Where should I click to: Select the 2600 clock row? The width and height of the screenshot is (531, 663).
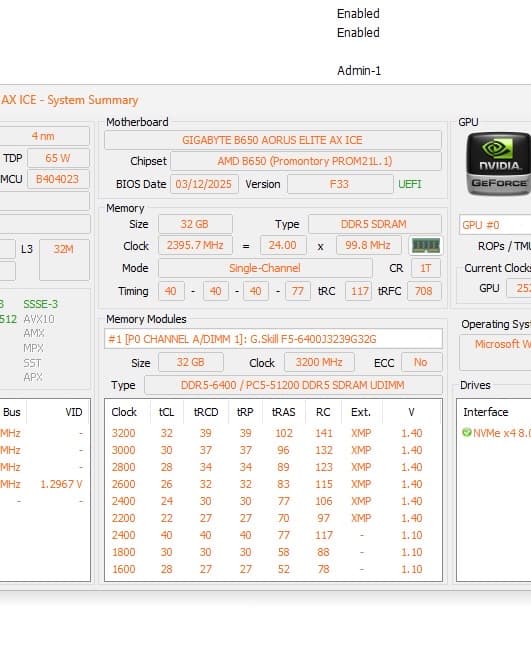pos(273,484)
